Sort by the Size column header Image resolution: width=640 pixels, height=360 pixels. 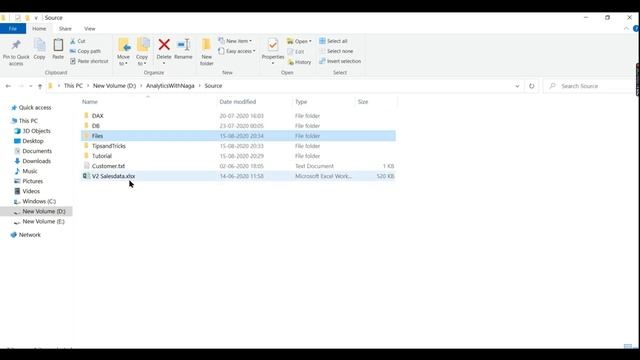pos(363,102)
